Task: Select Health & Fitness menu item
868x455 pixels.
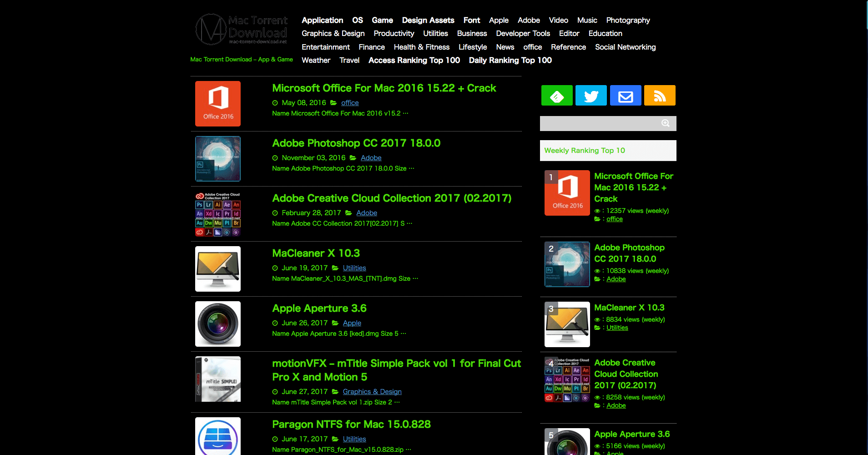Action: coord(421,47)
